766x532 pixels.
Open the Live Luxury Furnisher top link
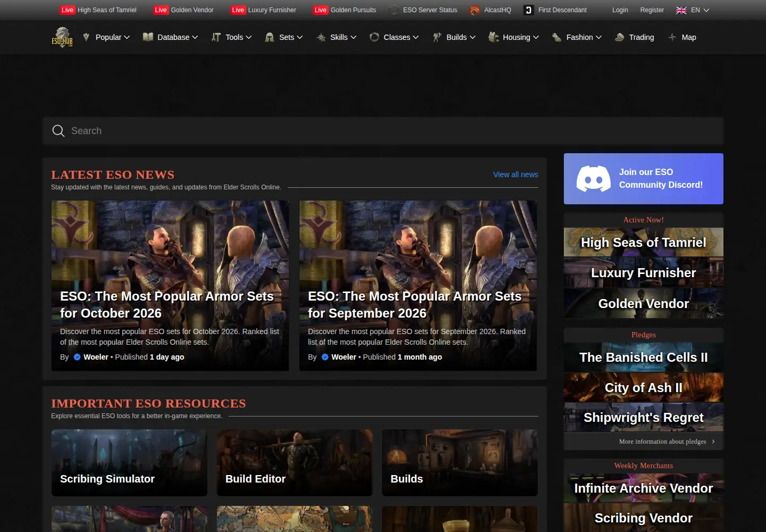pyautogui.click(x=263, y=10)
